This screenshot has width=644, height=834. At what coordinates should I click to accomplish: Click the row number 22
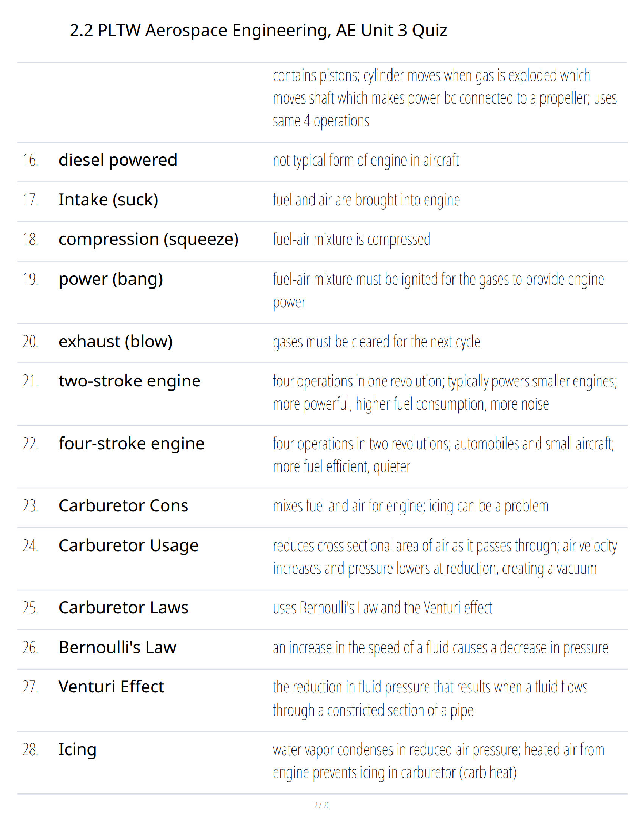30,444
